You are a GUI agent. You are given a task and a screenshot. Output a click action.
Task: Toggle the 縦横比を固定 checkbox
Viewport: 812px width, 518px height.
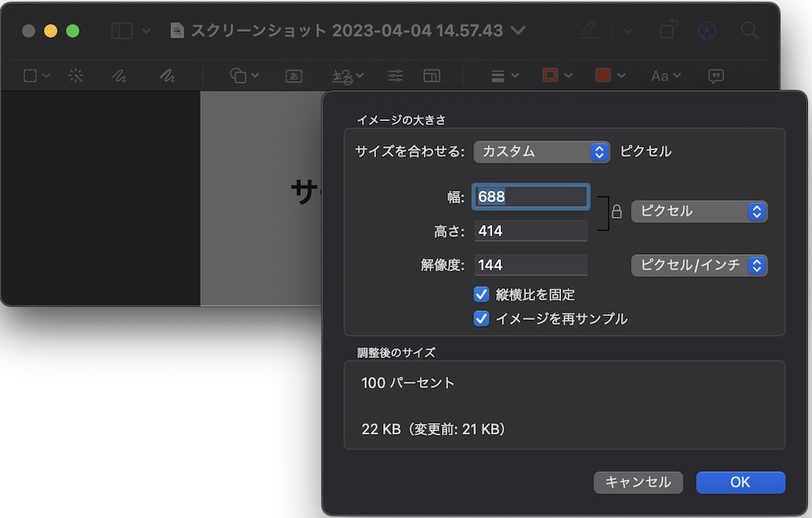coord(482,295)
